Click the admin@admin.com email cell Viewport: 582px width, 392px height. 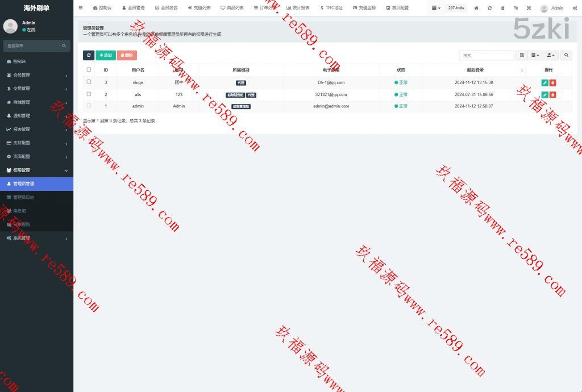click(x=331, y=106)
